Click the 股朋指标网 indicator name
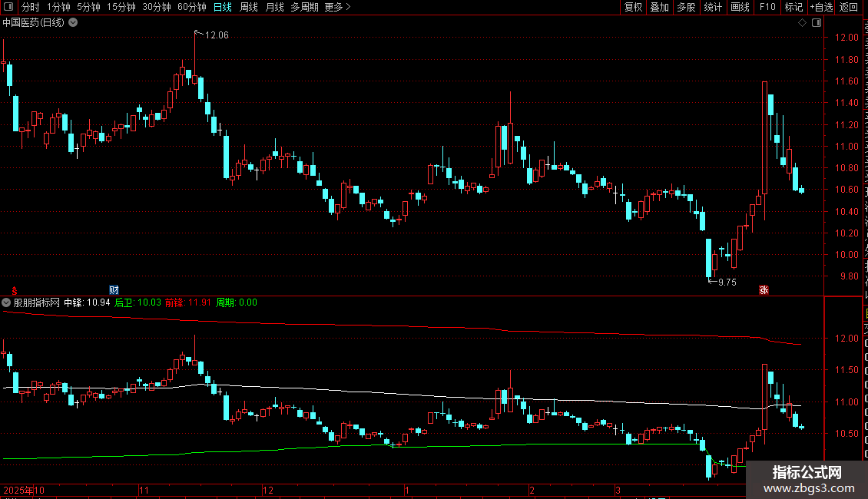The image size is (868, 499). pos(37,302)
